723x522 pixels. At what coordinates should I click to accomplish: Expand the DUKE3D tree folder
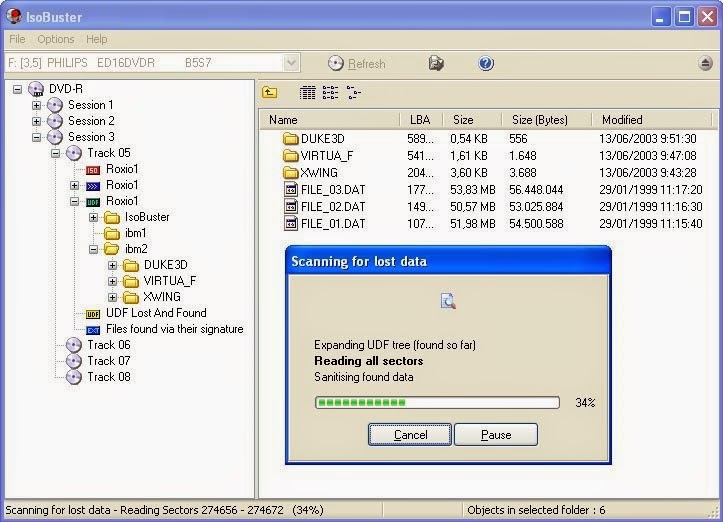112,265
